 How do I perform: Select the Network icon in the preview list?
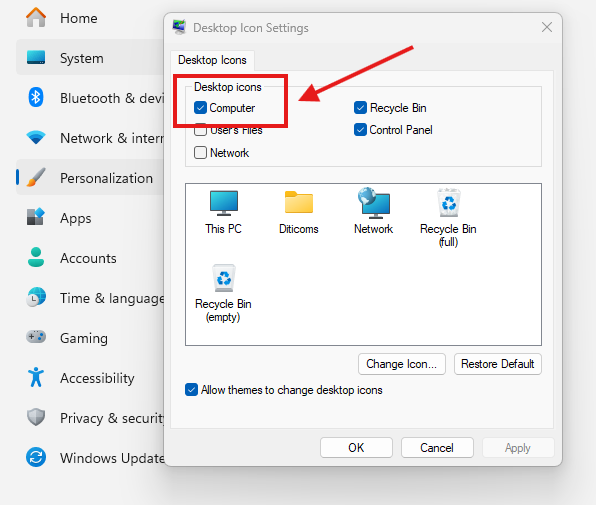pos(374,203)
